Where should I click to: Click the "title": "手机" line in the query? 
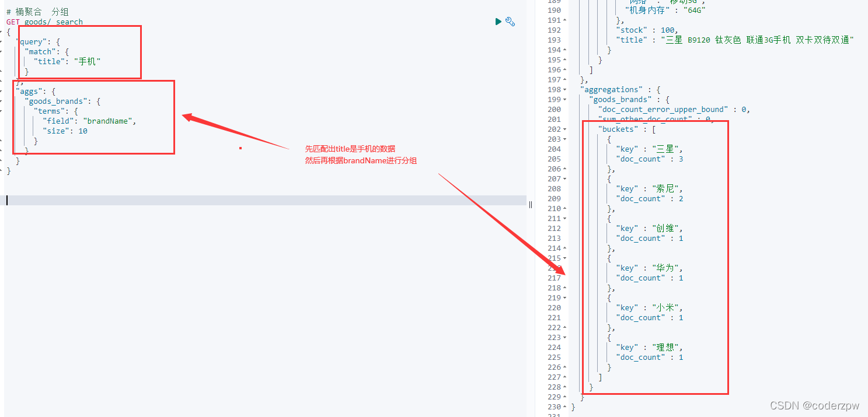(x=67, y=61)
